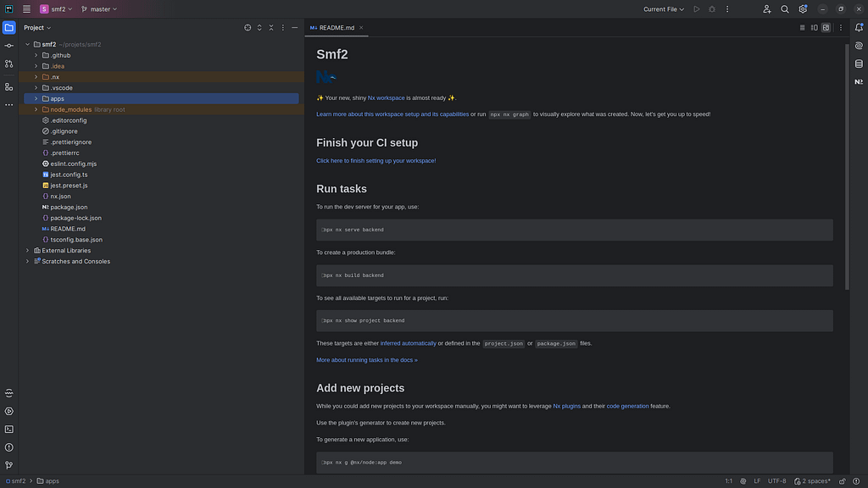Image resolution: width=868 pixels, height=488 pixels.
Task: Follow the 'code generation' link
Action: [628, 406]
